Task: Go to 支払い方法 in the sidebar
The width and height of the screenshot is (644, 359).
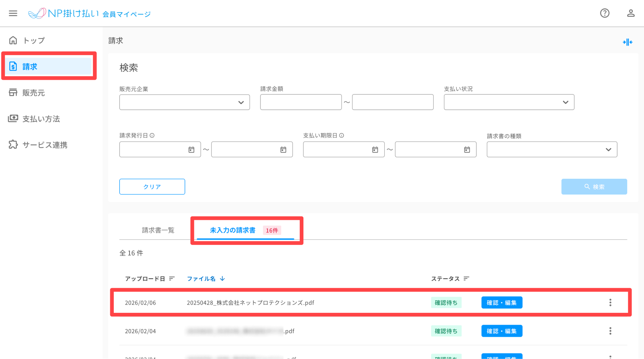Action: pyautogui.click(x=41, y=119)
